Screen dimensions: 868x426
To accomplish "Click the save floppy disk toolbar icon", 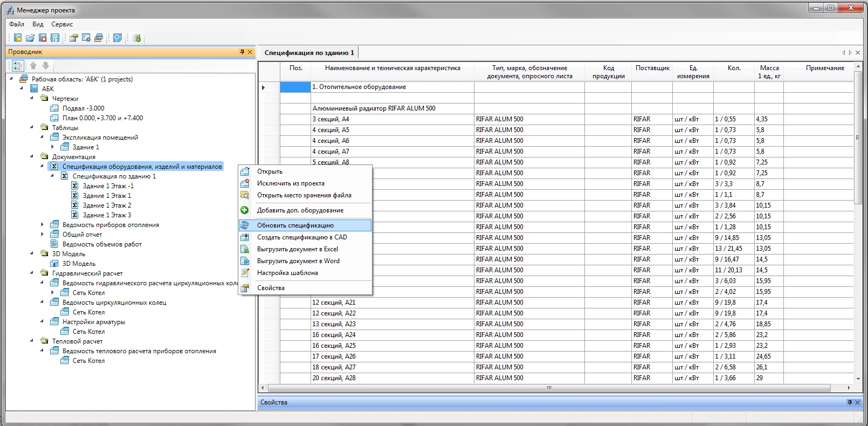I will coord(55,38).
